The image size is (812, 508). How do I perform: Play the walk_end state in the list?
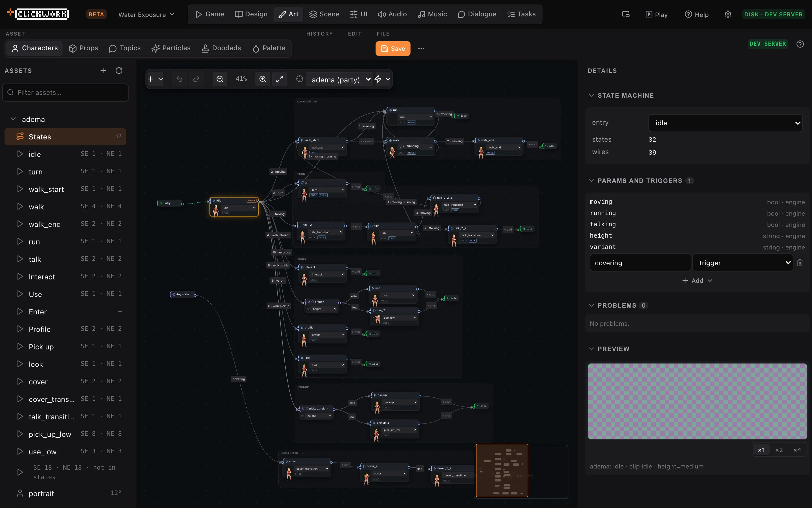click(20, 224)
